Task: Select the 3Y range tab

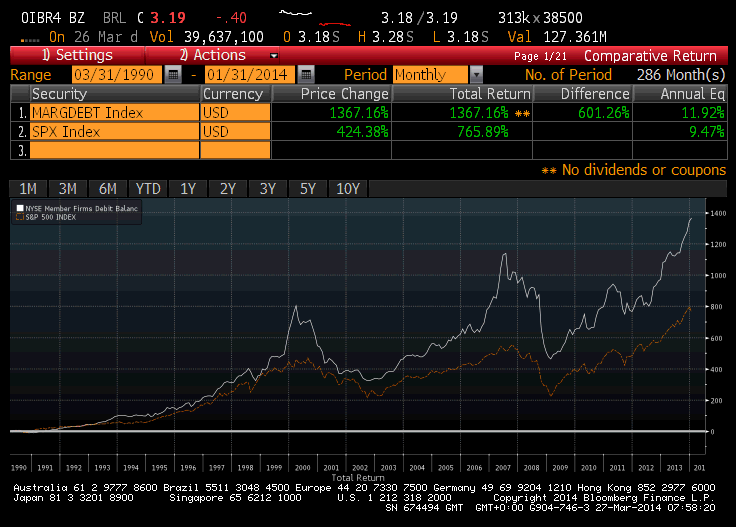Action: tap(268, 189)
